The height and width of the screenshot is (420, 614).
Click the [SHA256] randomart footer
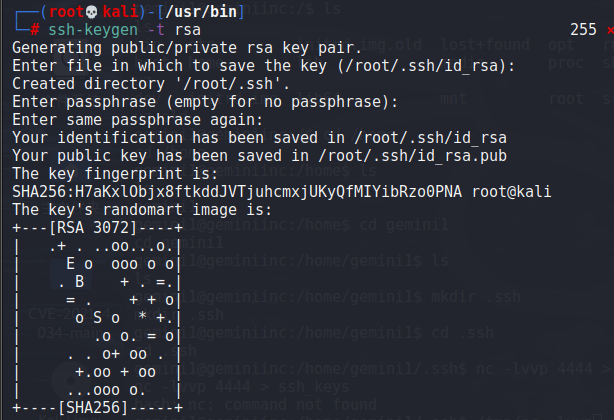click(95, 408)
